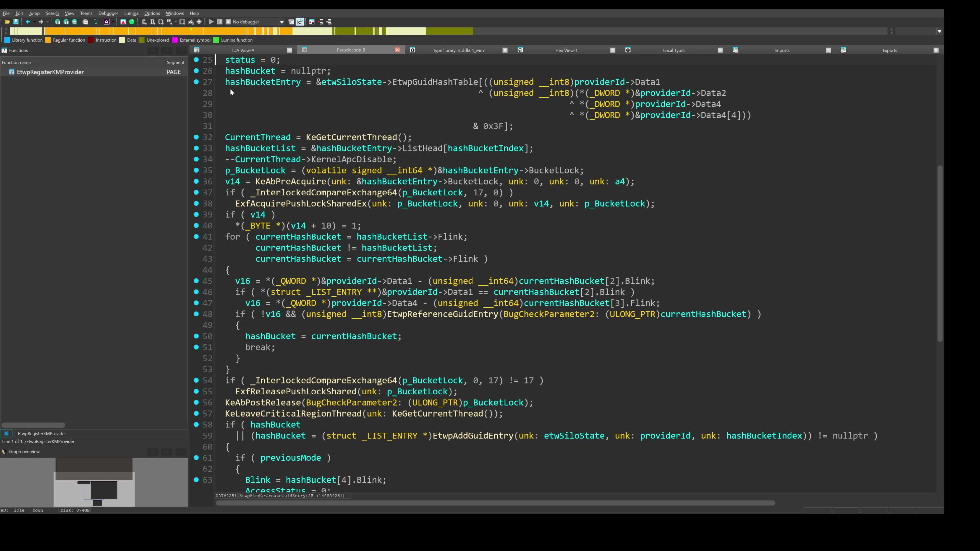Open the Type library ntddk64_win7 tab
980x551 pixels.
pos(458,50)
